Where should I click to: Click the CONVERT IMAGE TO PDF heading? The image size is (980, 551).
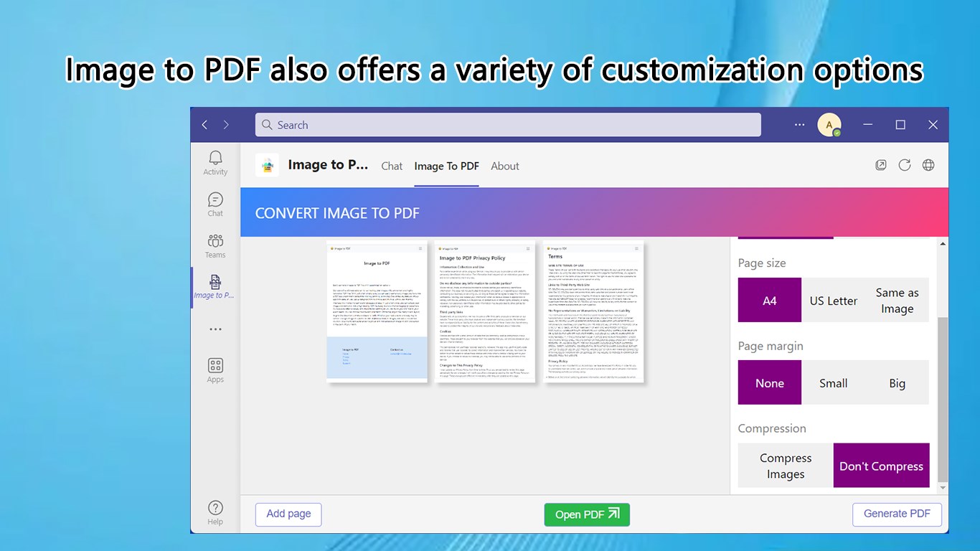tap(337, 213)
